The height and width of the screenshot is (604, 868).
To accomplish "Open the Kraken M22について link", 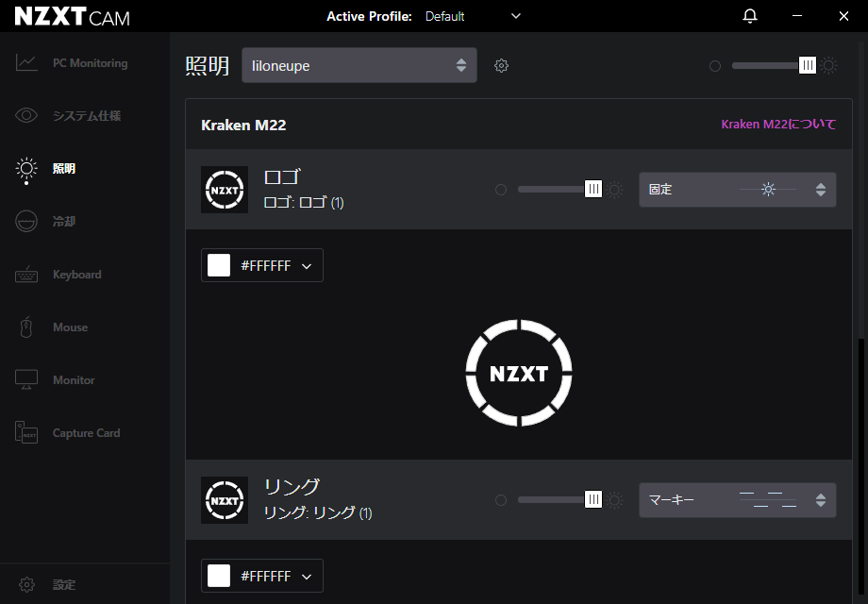I will pos(777,125).
